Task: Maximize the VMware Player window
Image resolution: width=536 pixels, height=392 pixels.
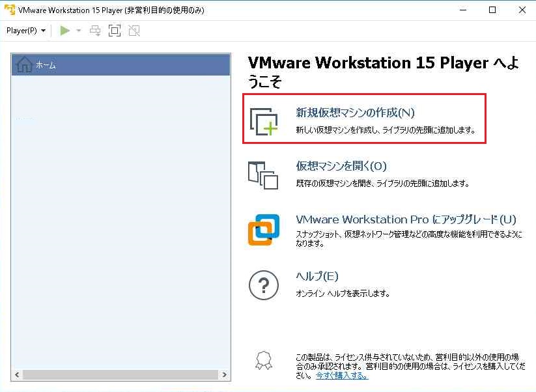Action: tap(492, 10)
